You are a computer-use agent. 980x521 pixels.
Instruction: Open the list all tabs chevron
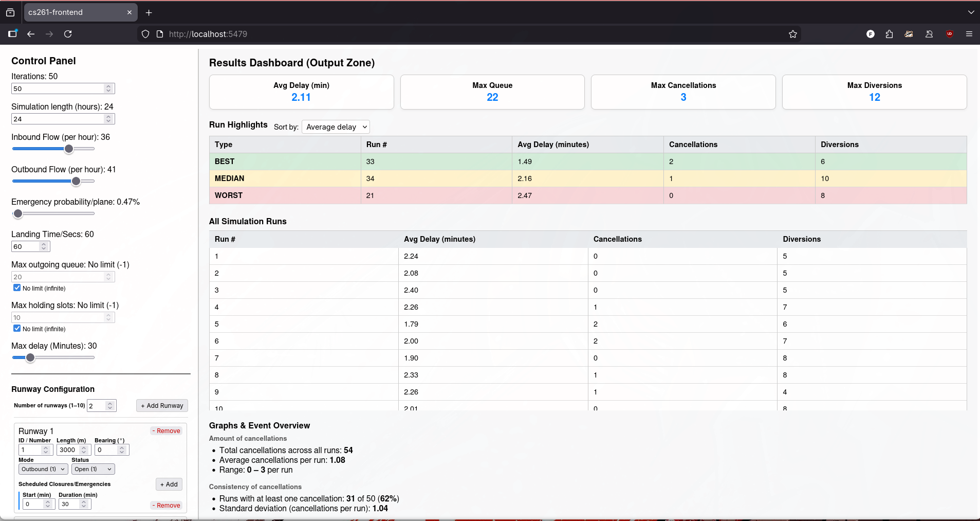click(970, 12)
